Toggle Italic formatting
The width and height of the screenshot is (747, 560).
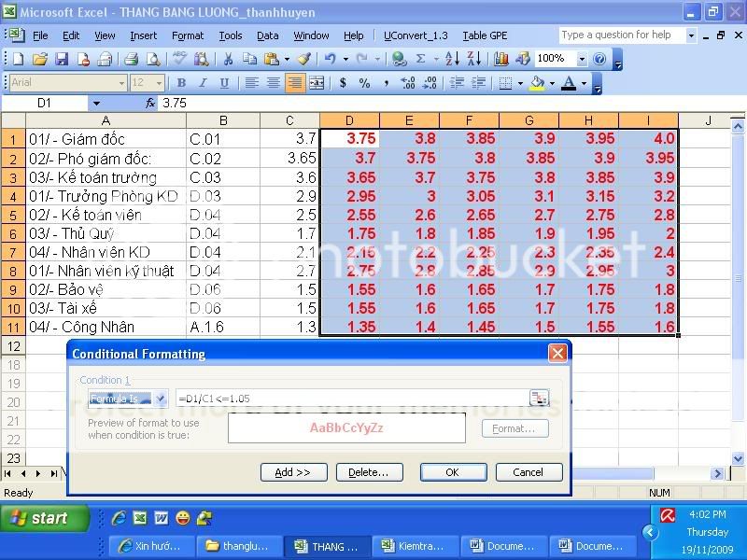coord(203,83)
